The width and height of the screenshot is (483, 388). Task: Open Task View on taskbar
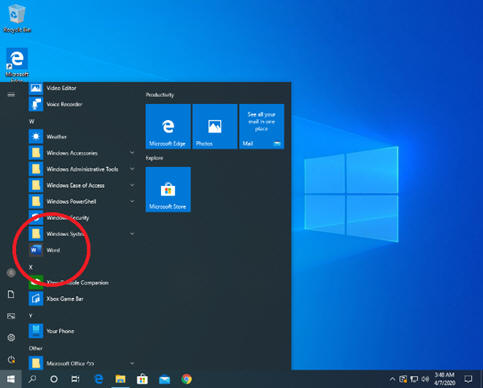coord(75,379)
